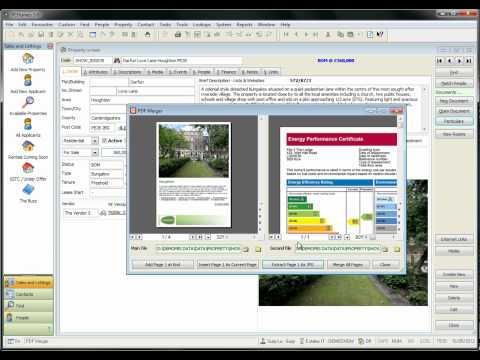Click the Second File path field
This screenshot has width=480, height=360.
click(338, 249)
